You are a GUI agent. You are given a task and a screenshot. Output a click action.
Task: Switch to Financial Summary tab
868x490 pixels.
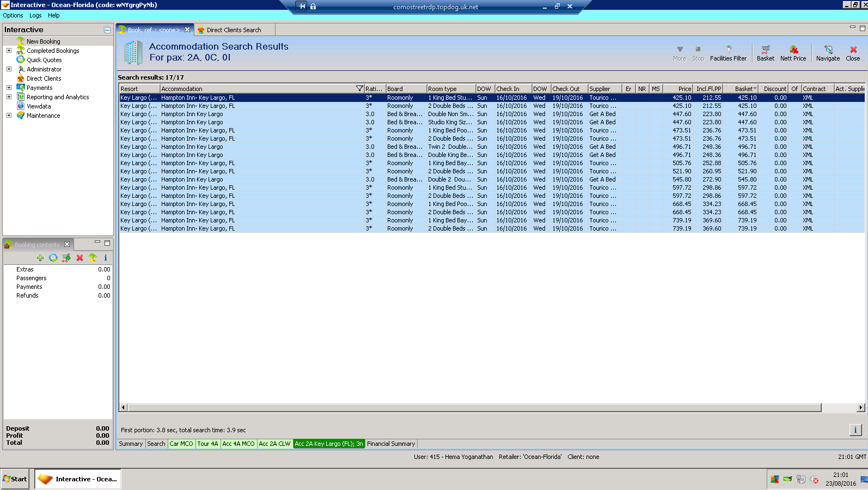[391, 444]
